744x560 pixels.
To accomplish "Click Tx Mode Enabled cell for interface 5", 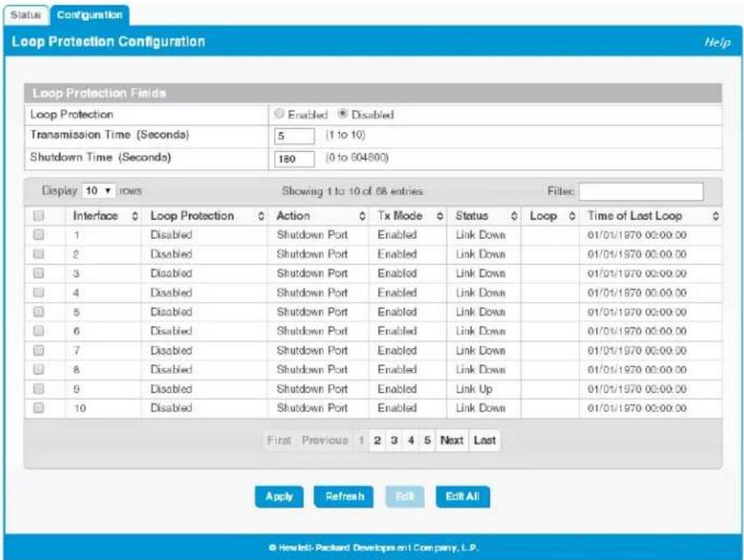I will [397, 312].
